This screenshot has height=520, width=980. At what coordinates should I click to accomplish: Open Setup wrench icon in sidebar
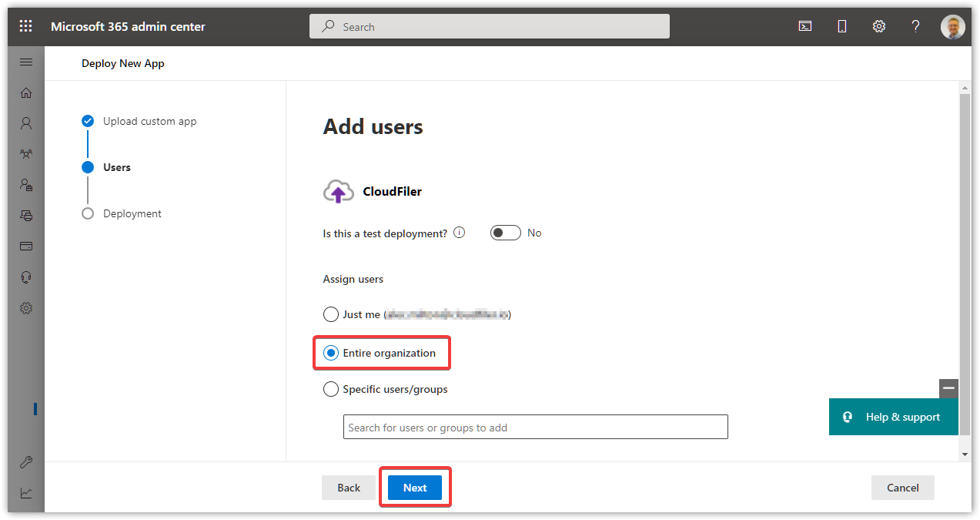[x=26, y=462]
